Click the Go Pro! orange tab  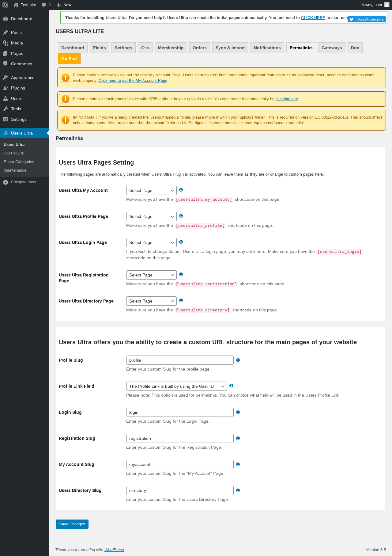(x=69, y=59)
